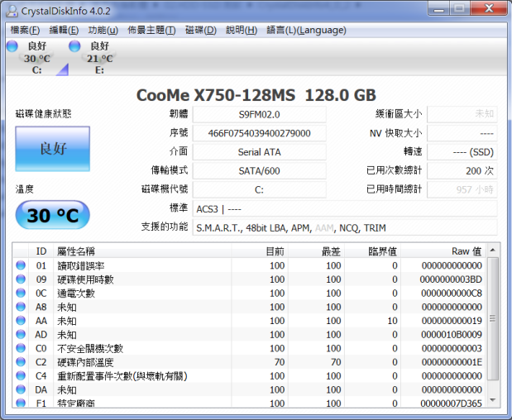The image size is (512, 420).
Task: Click the status dot for attribute AD
Action: [x=21, y=334]
